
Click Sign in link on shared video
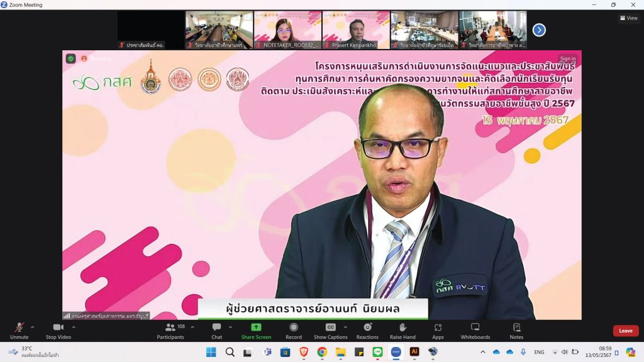568,58
